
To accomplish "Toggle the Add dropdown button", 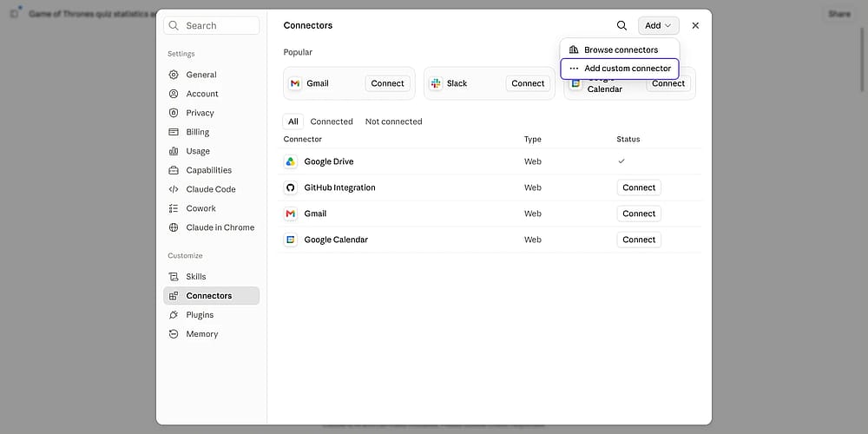I will 658,25.
